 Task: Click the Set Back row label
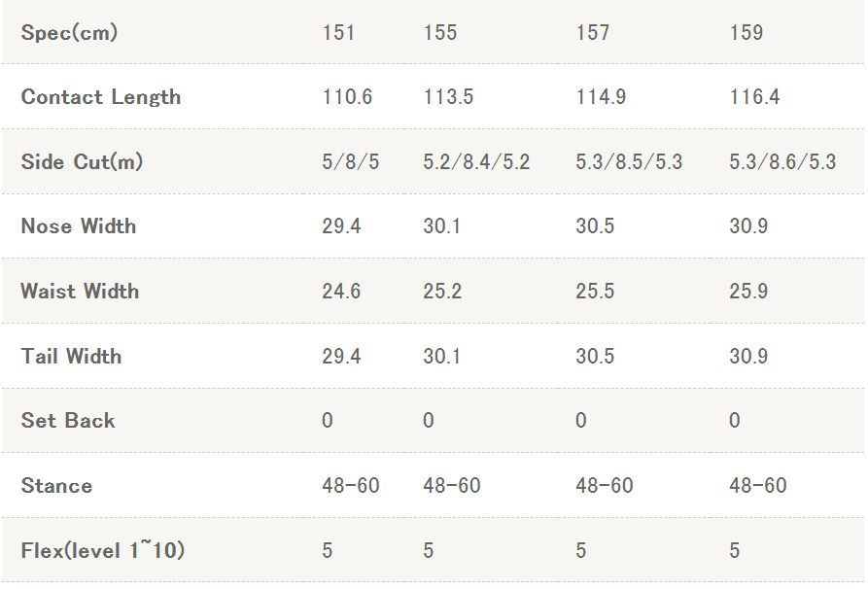[68, 421]
